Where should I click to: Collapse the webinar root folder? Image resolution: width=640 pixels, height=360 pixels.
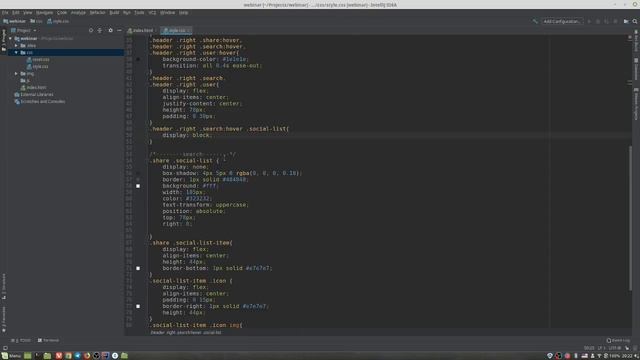tap(11, 38)
